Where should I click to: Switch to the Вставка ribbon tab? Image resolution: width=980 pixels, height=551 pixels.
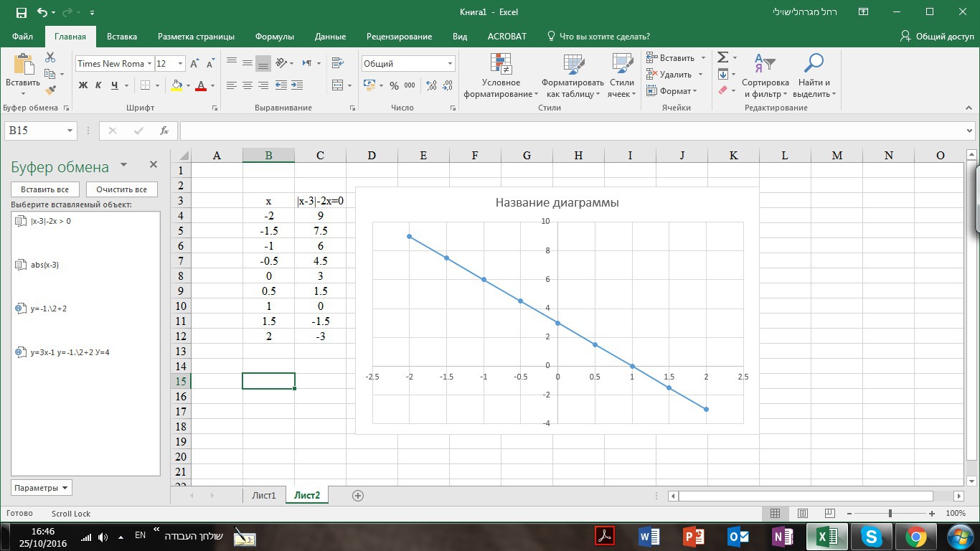tap(122, 37)
